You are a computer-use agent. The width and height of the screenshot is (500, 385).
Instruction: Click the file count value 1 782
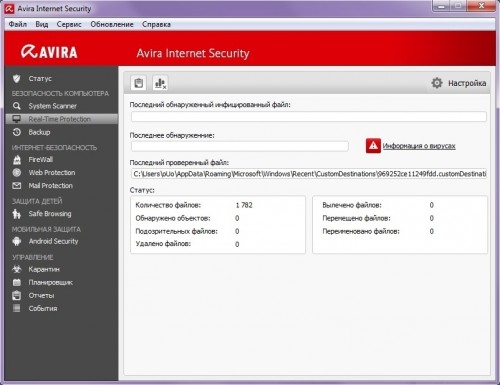(244, 205)
